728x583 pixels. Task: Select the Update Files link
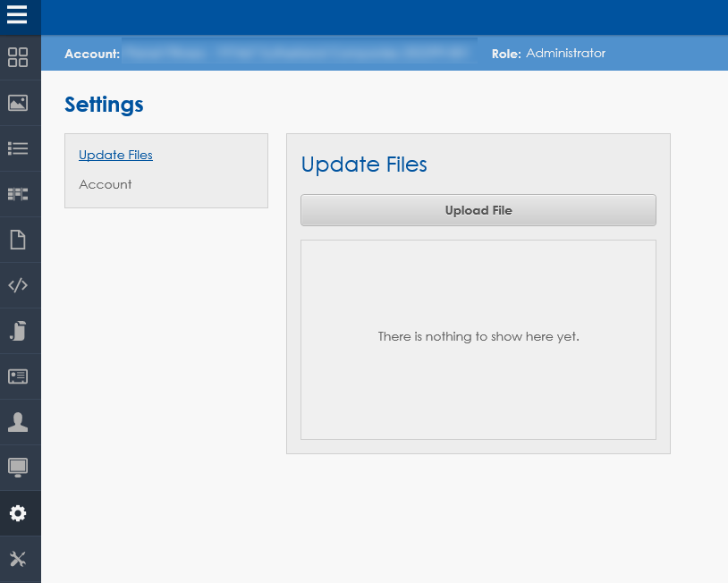115,155
